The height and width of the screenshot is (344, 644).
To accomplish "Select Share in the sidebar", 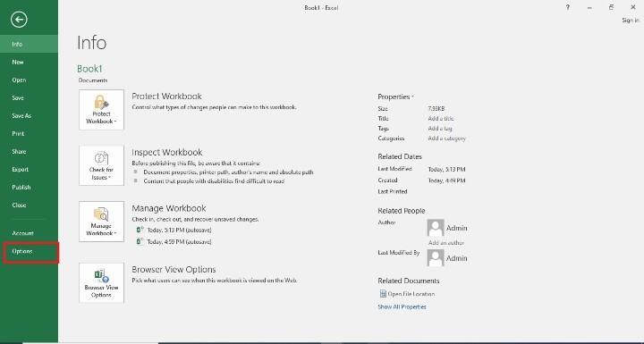I will click(29, 152).
